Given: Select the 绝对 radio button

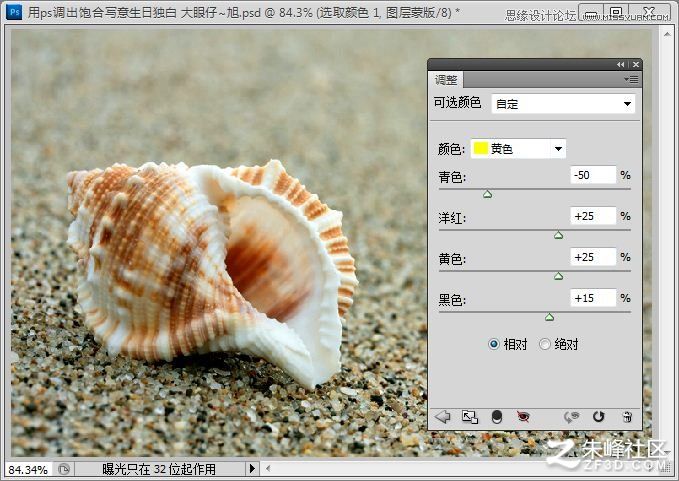Looking at the screenshot, I should tap(545, 344).
